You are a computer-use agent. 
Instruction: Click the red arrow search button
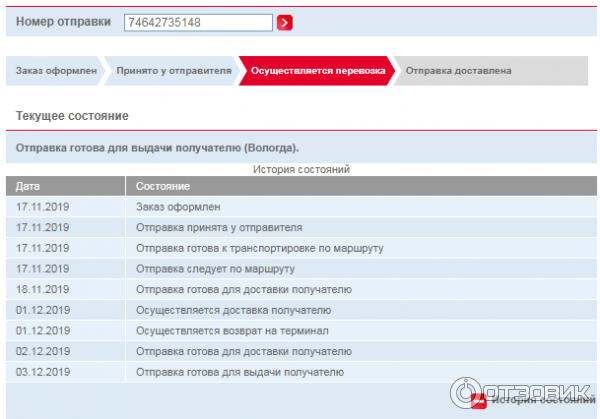[x=285, y=23]
